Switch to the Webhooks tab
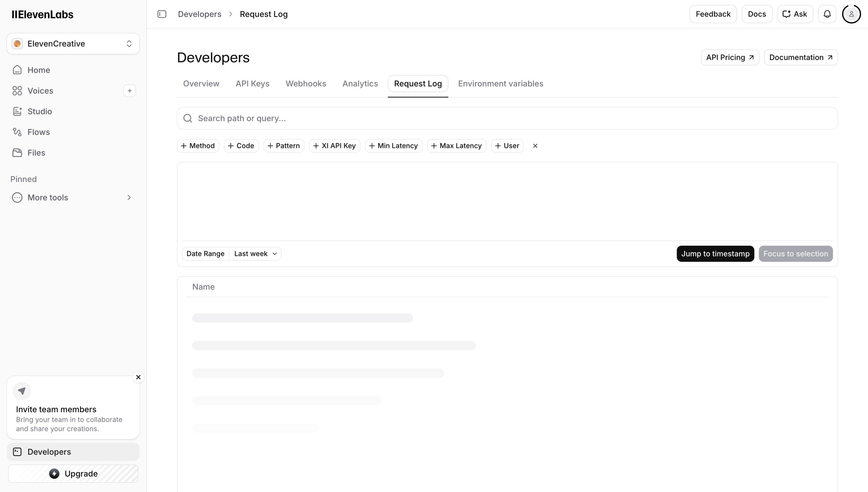The height and width of the screenshot is (492, 868). coord(306,84)
